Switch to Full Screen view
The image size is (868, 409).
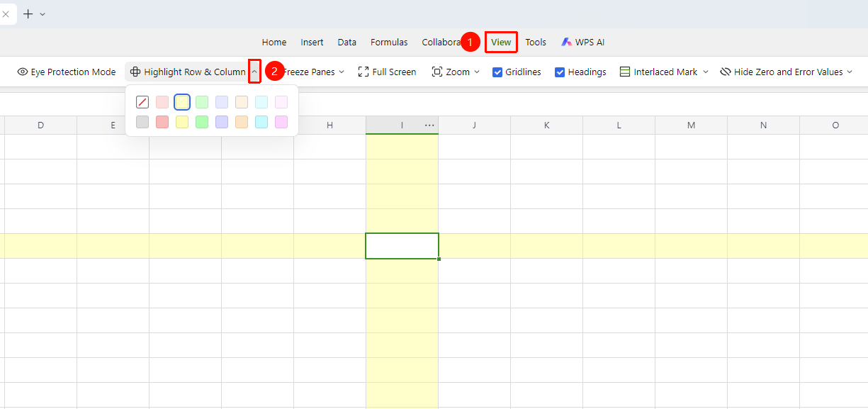pos(387,72)
